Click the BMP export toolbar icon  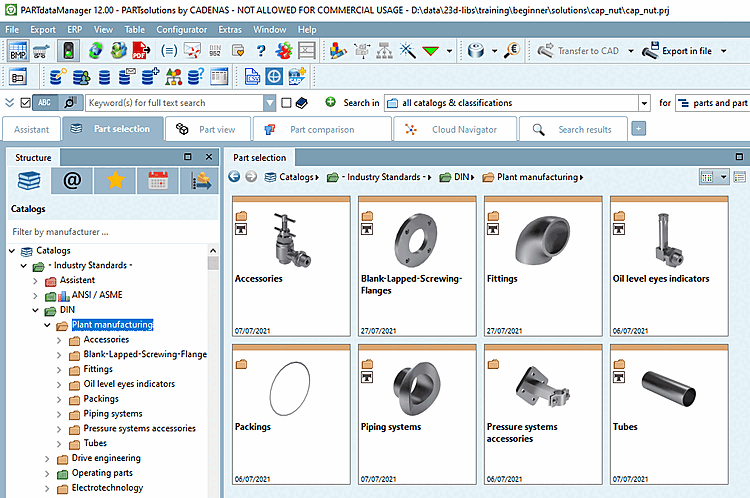(18, 49)
